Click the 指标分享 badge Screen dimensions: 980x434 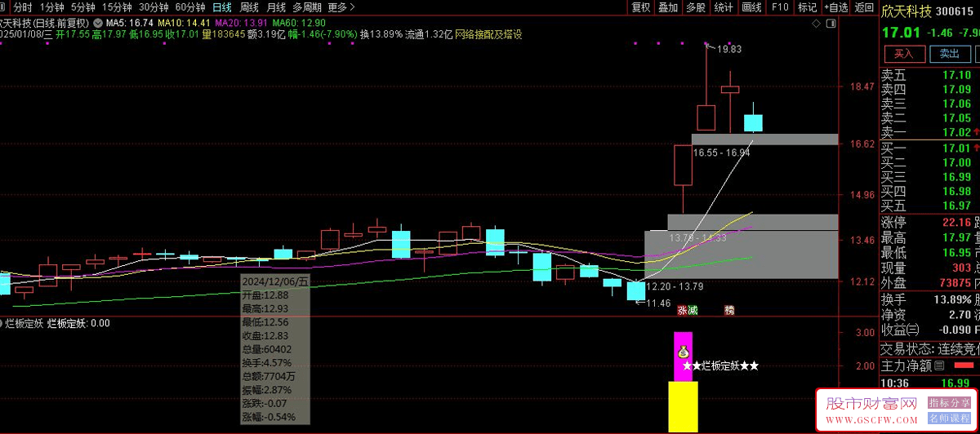951,402
